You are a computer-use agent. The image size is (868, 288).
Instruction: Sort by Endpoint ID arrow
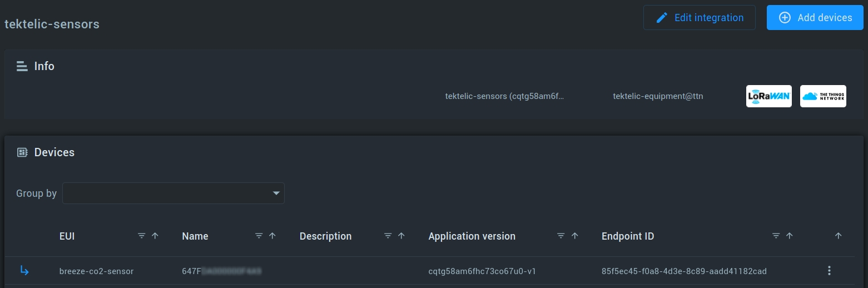789,236
